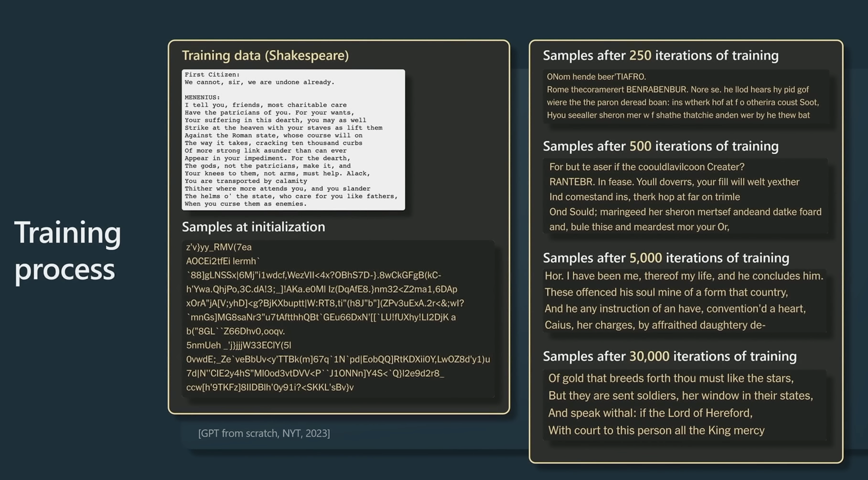This screenshot has width=868, height=480.
Task: Click the '[GPT from scratch, NYT, 2023]' citation
Action: (264, 433)
